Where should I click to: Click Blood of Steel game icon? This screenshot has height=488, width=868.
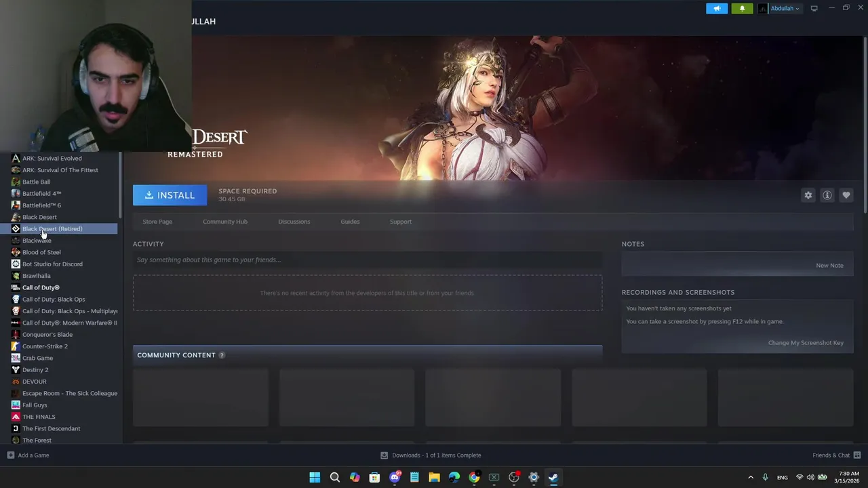pos(16,252)
